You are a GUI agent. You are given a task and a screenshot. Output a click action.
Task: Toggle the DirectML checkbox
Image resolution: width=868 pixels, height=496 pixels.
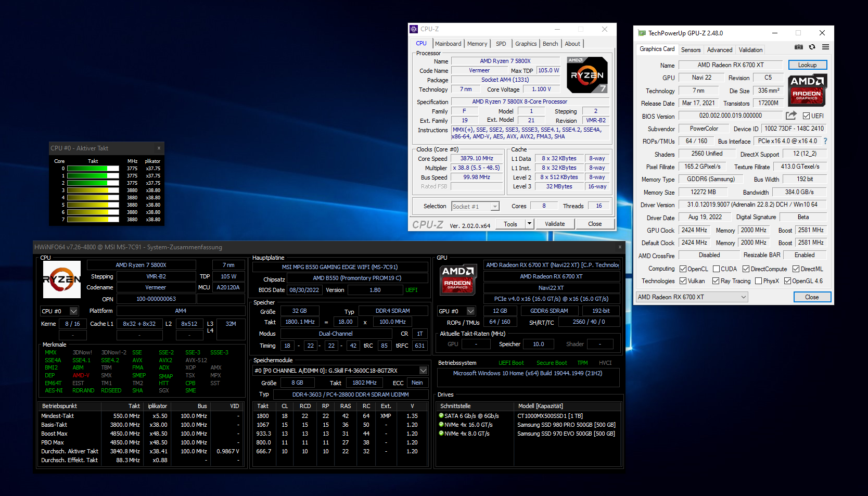pyautogui.click(x=796, y=269)
